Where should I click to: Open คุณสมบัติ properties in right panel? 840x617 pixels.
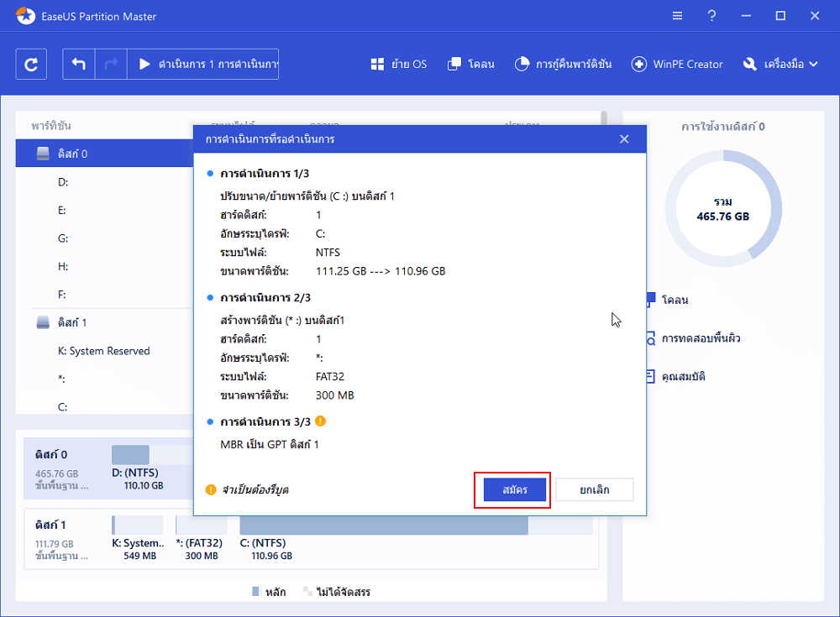click(x=676, y=377)
